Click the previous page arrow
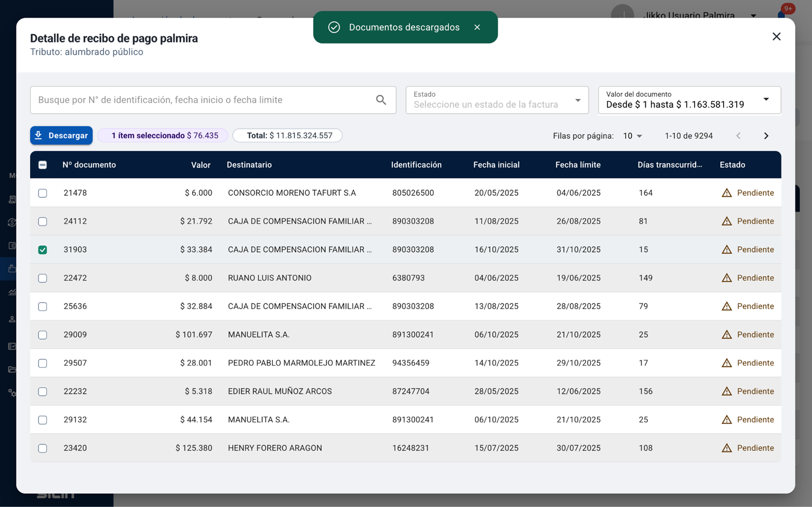The height and width of the screenshot is (507, 812). [738, 136]
